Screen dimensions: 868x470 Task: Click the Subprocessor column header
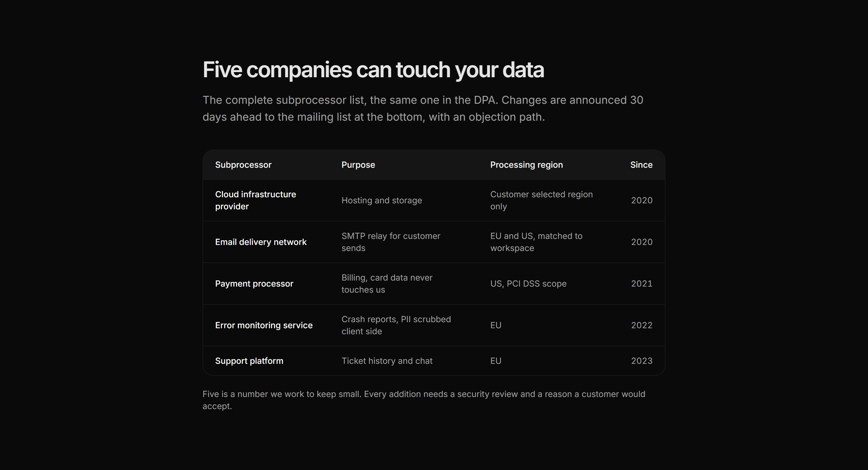click(243, 165)
